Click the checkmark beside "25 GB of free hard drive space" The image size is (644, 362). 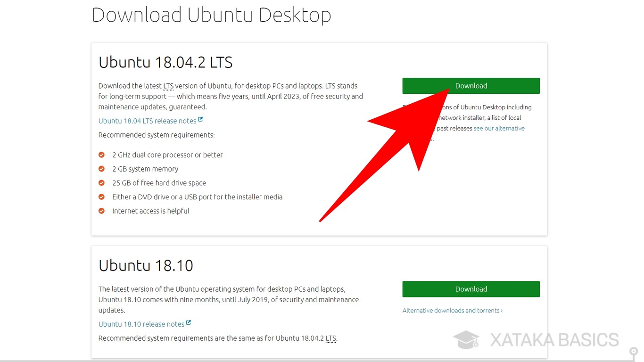point(101,182)
